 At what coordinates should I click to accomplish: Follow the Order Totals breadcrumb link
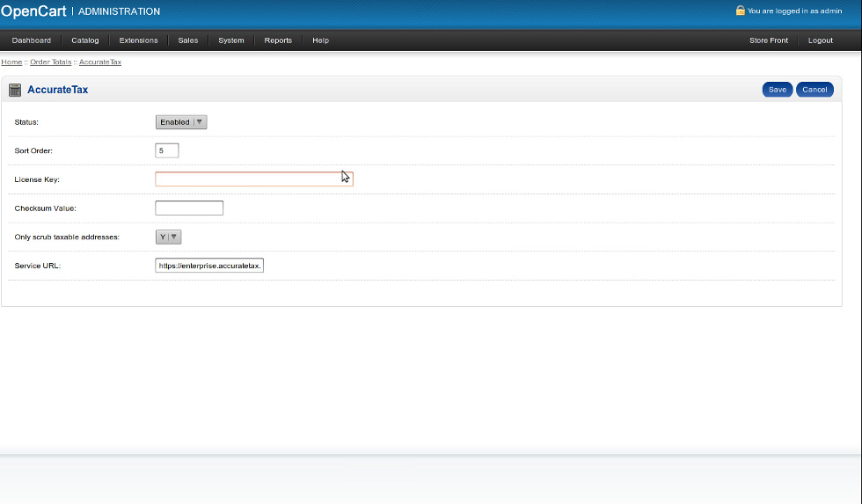(50, 62)
